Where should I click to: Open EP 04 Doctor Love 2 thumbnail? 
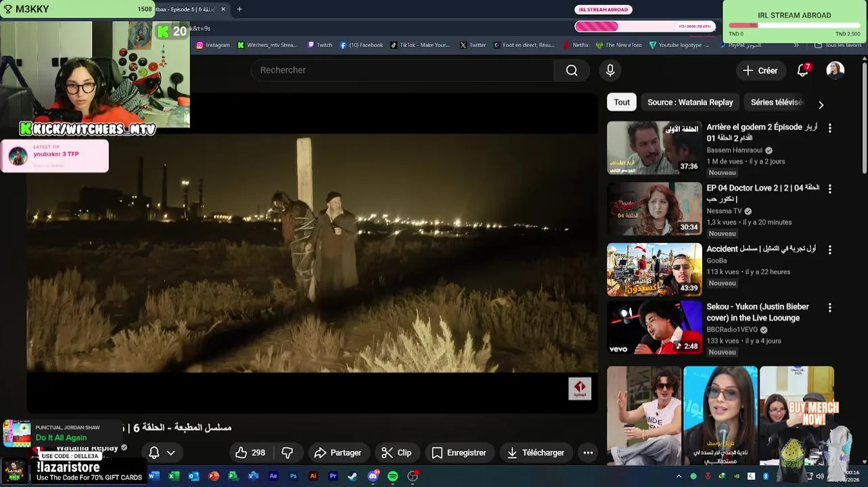pyautogui.click(x=654, y=208)
